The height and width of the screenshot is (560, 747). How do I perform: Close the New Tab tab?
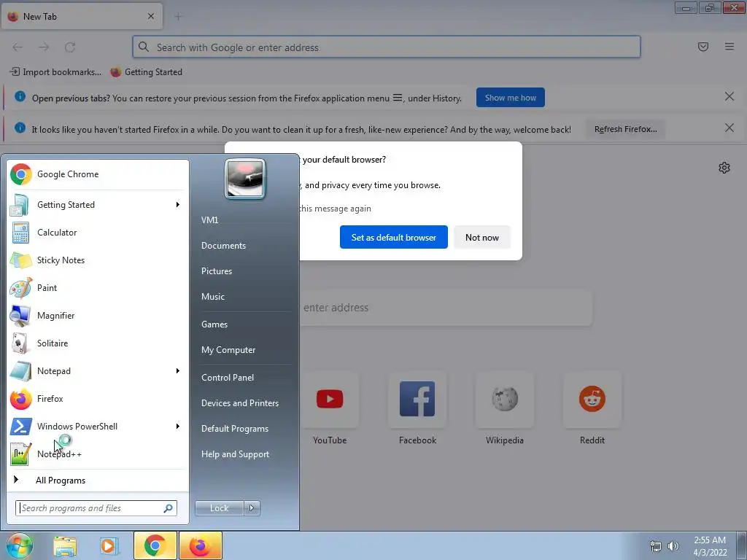151,16
